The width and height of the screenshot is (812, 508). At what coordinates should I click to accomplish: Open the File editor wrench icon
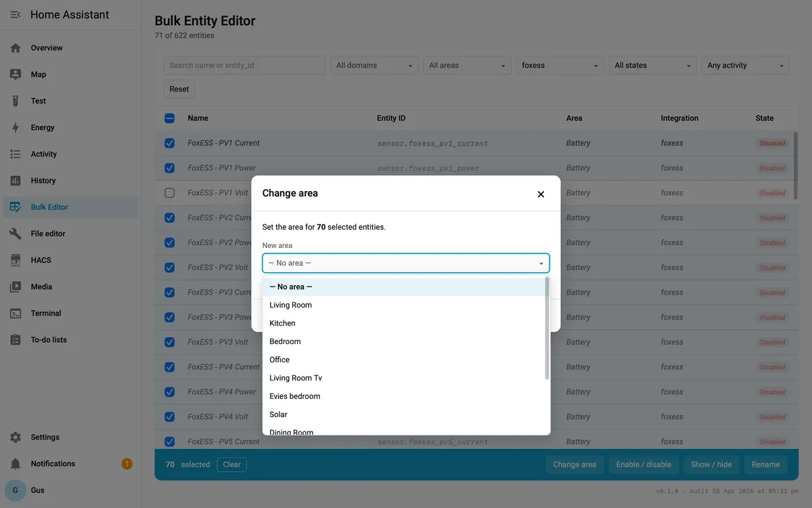(16, 234)
